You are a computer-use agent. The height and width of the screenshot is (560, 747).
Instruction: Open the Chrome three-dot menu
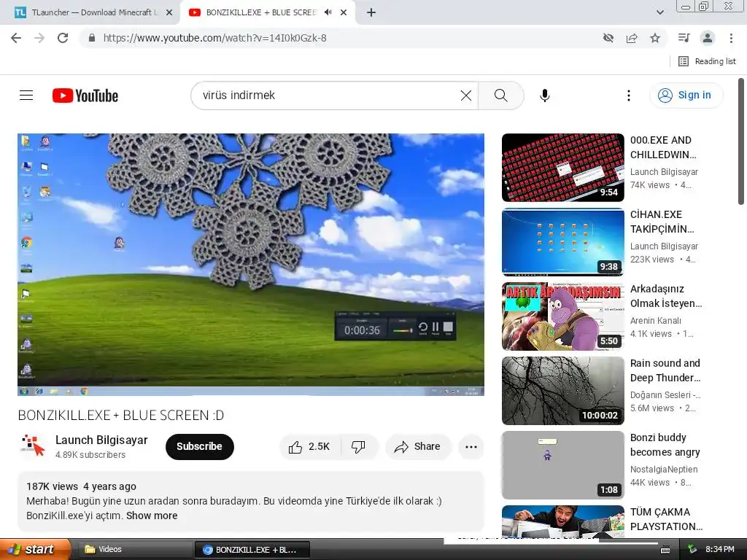[731, 38]
